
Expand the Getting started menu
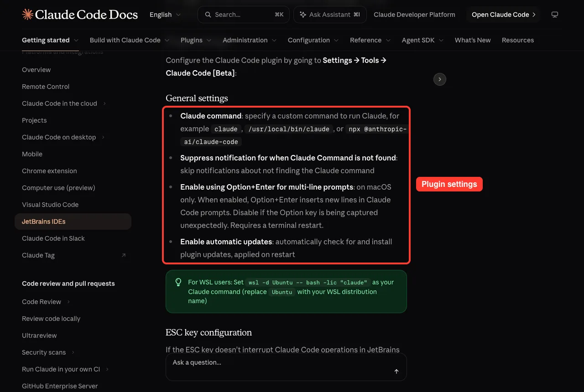coord(50,40)
